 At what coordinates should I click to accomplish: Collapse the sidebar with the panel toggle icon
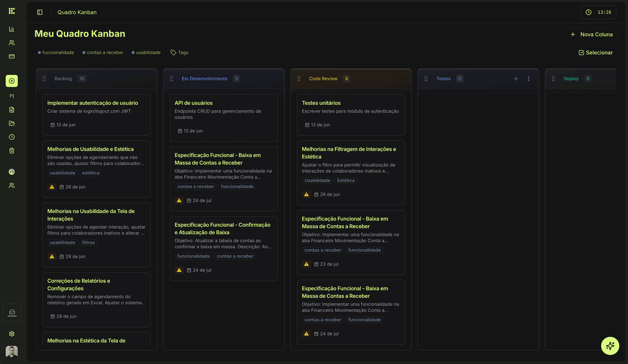pos(39,12)
